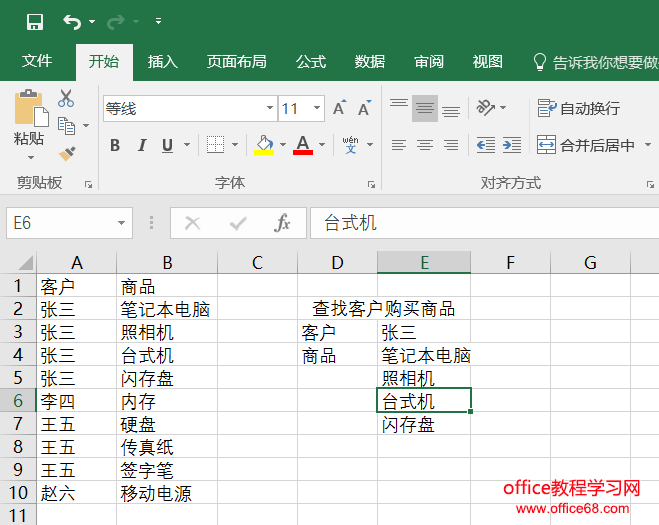659x525 pixels.
Task: Click the text Orientation icon
Action: click(485, 108)
